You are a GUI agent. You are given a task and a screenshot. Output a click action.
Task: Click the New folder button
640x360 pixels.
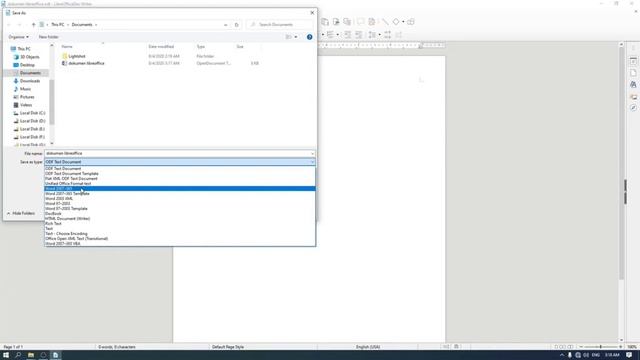pyautogui.click(x=49, y=37)
